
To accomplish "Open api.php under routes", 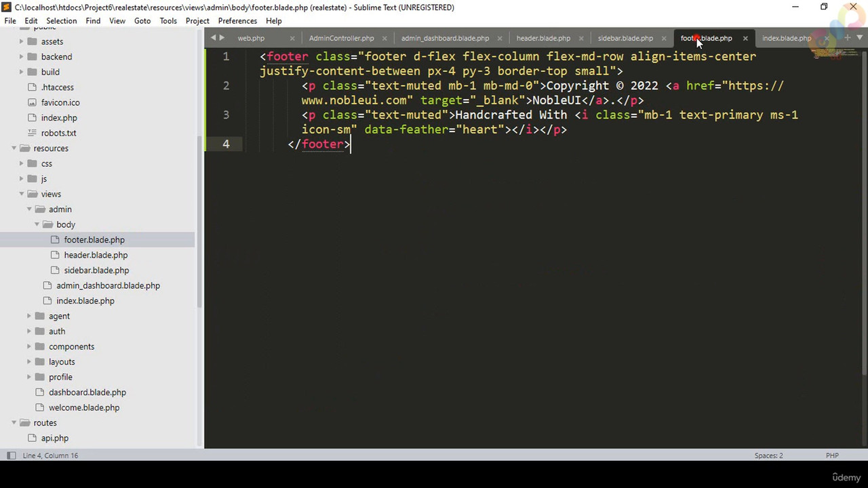I will tap(55, 438).
